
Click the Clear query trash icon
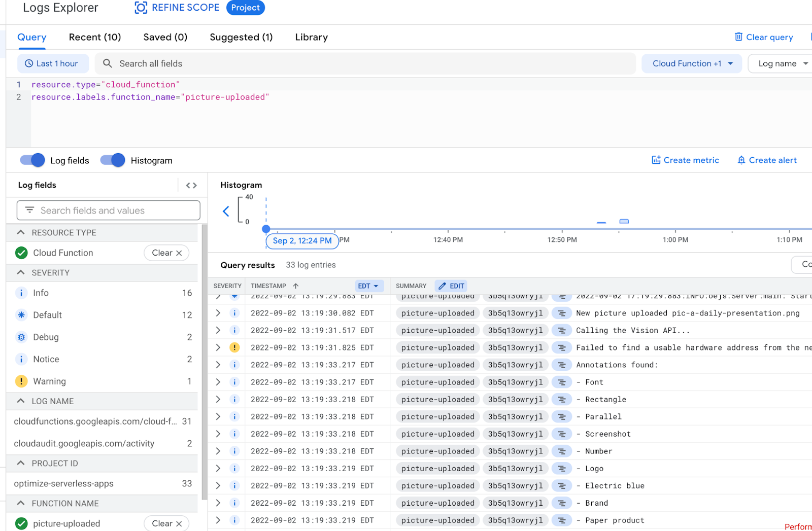click(x=738, y=37)
